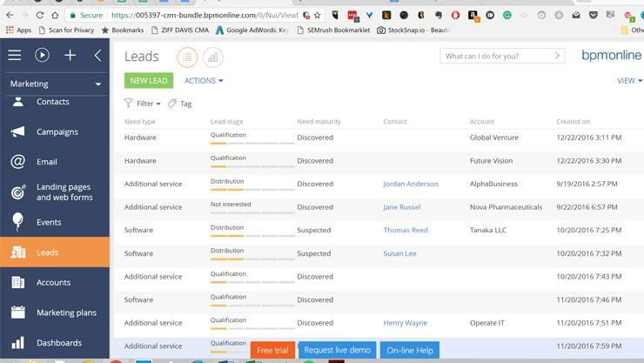Screen dimensions: 644x363
Task: Open the ACTIONS dropdown menu
Action: tap(203, 81)
